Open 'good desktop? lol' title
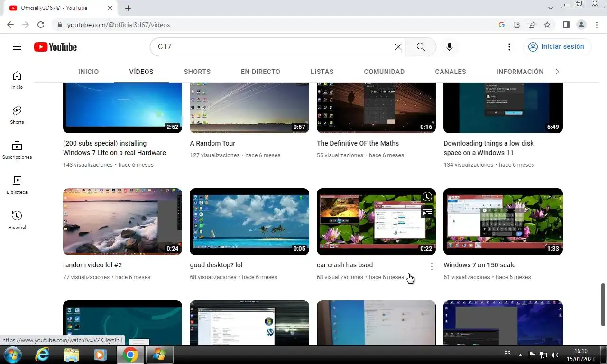This screenshot has width=607, height=364. [x=216, y=265]
